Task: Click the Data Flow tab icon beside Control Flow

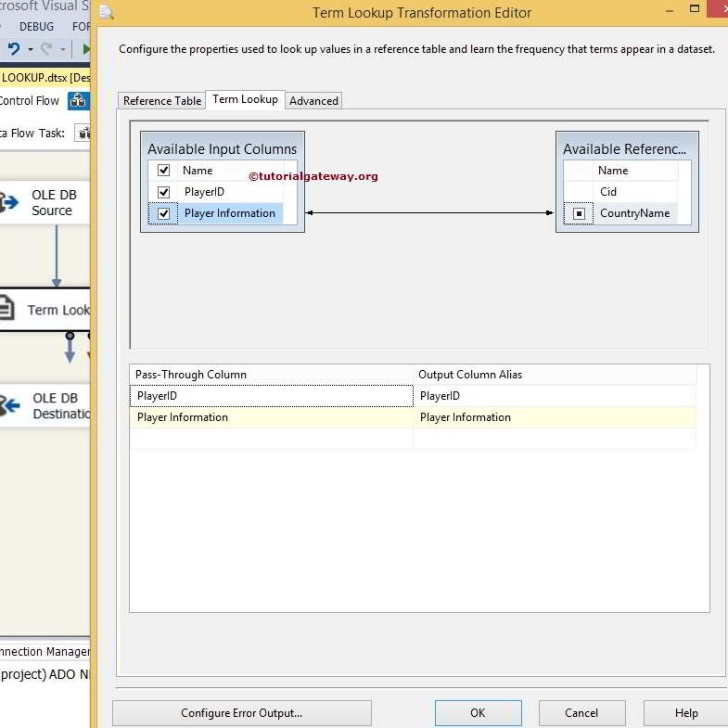Action: tap(78, 101)
